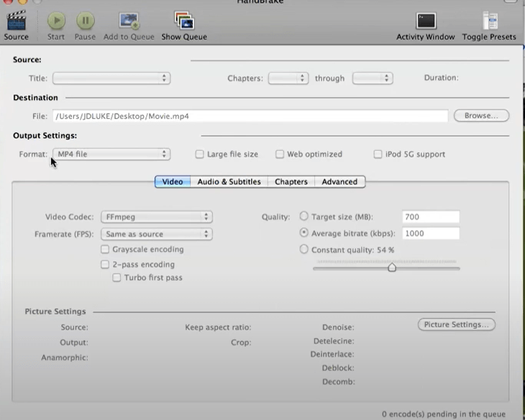
Task: Open the Chapters start dropdown
Action: [288, 78]
